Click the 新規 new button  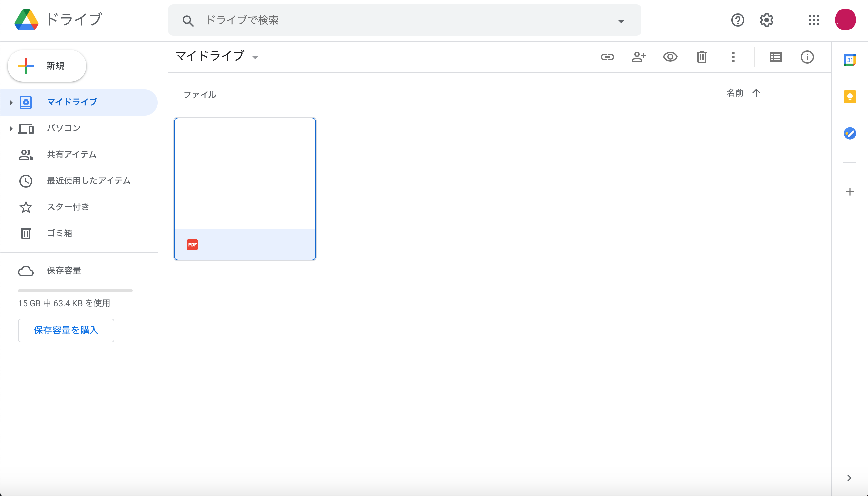point(47,66)
